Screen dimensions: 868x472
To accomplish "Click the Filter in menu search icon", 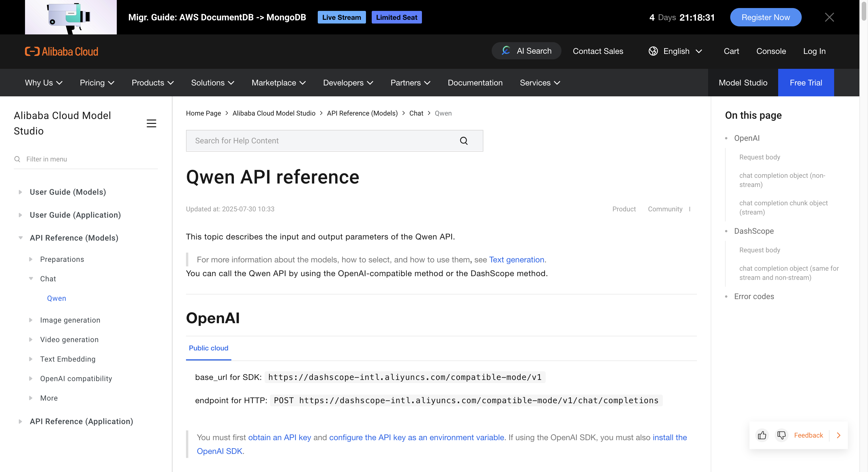I will coord(17,159).
